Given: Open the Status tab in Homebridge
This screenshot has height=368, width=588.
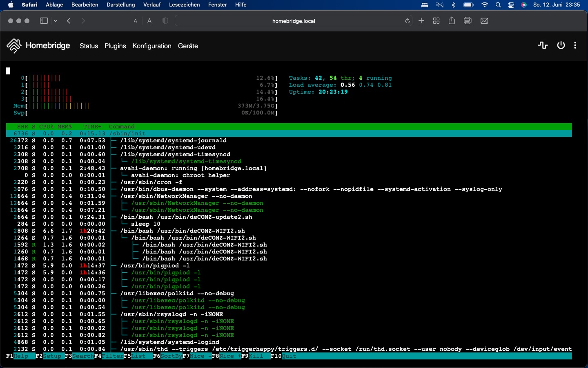Looking at the screenshot, I should [89, 46].
